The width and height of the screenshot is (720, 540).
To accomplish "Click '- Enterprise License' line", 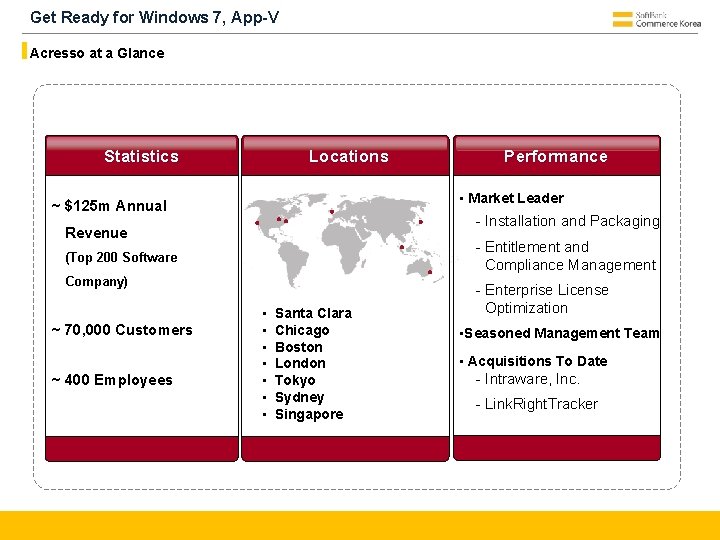I will coord(542,290).
